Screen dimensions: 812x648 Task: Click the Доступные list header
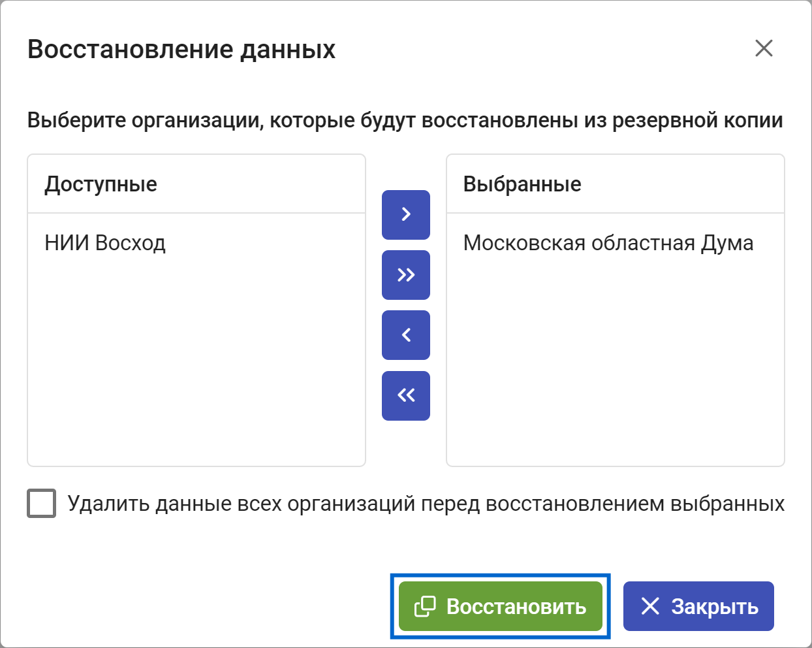[101, 184]
